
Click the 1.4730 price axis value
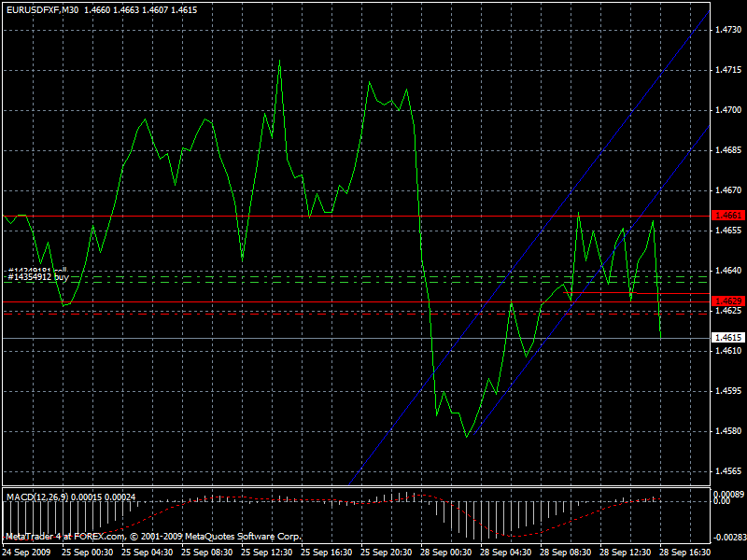click(x=728, y=30)
